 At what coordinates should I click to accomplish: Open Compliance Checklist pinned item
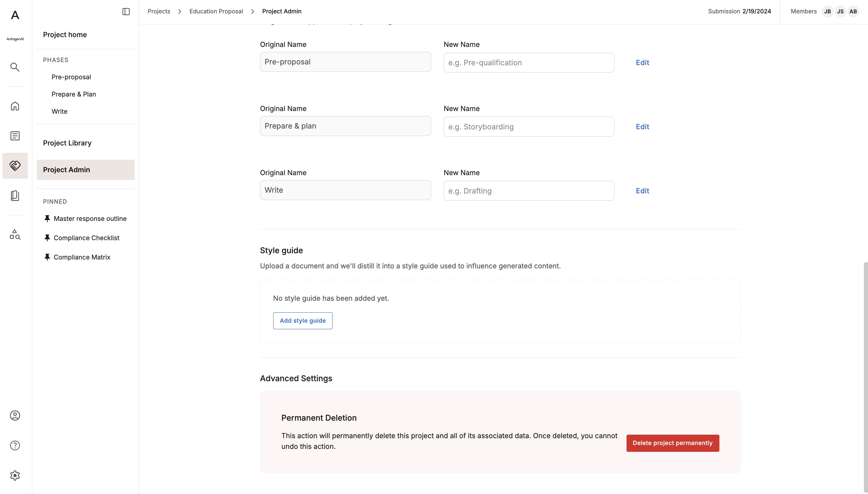coord(86,238)
